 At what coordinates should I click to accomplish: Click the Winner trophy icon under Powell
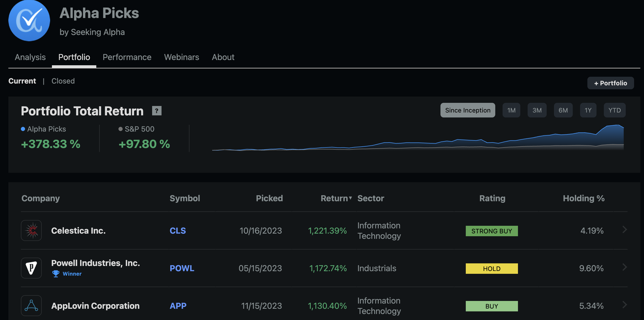(x=56, y=274)
